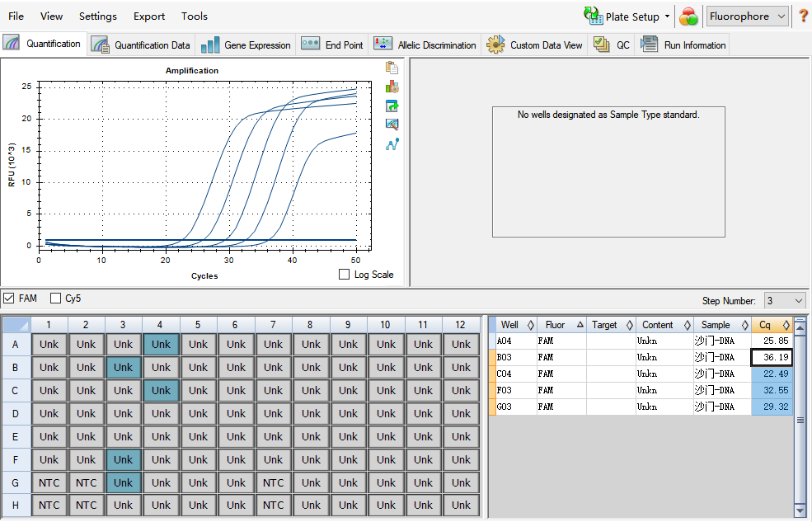Viewport: 812px width, 522px height.
Task: Toggle well B3 in the plate
Action: point(124,367)
